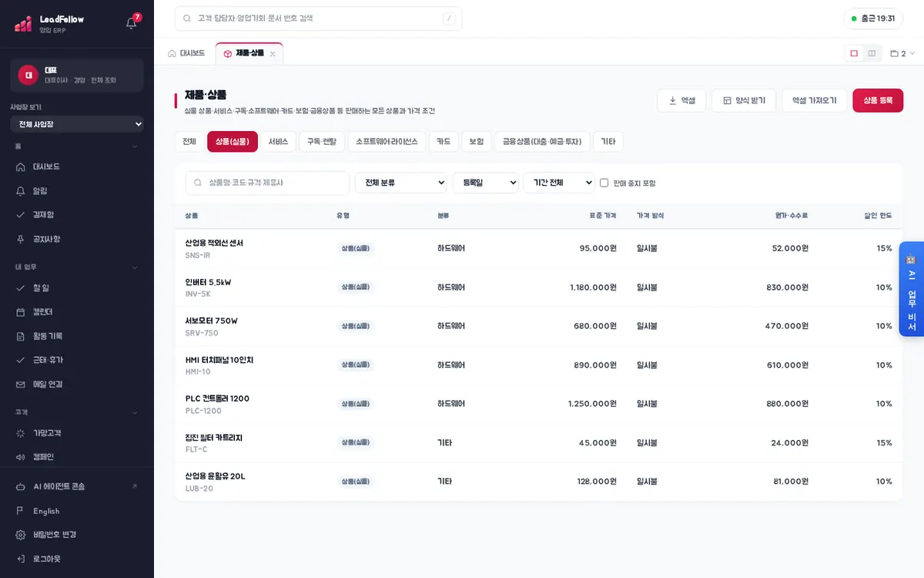Open the AI 업무 비서 side panel

912,289
